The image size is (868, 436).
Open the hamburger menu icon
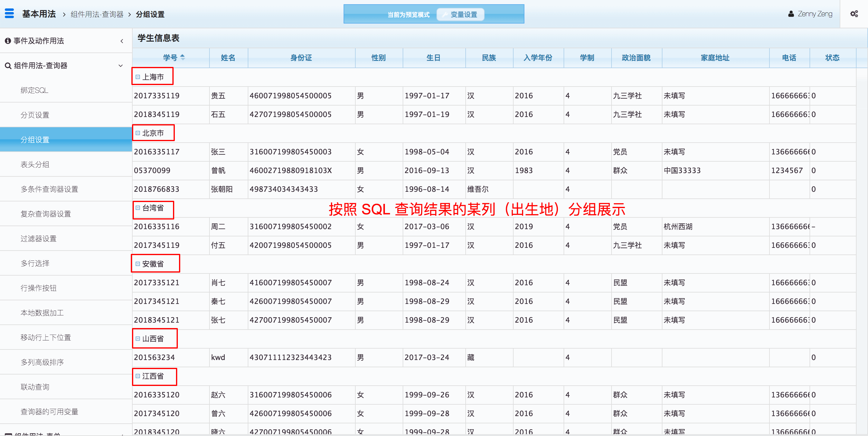[x=9, y=14]
